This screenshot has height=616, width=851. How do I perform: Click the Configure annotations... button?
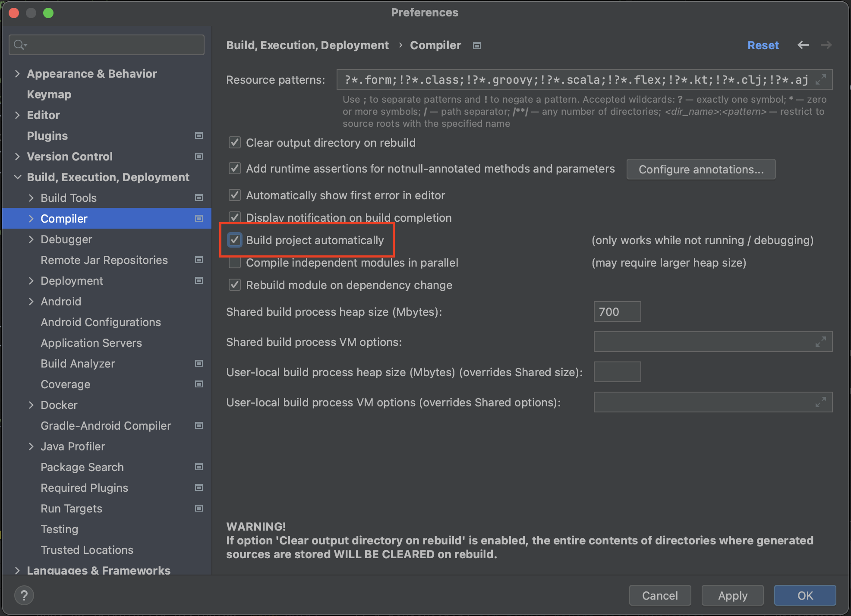(701, 169)
